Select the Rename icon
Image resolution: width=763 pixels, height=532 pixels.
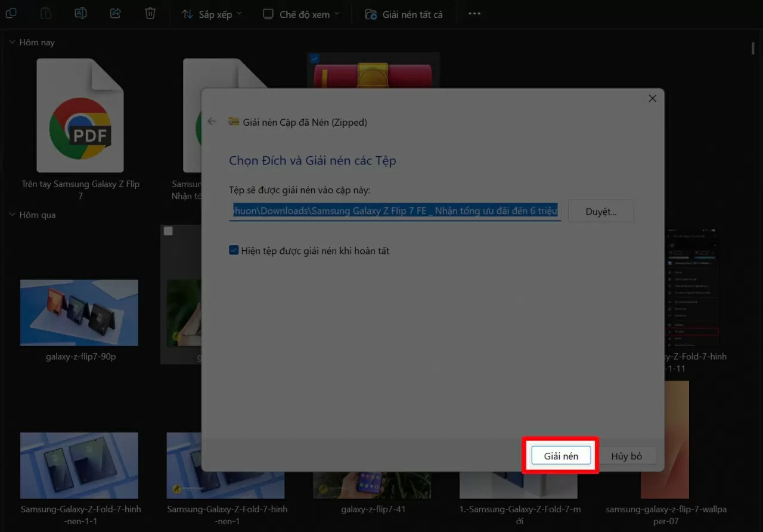tap(80, 14)
